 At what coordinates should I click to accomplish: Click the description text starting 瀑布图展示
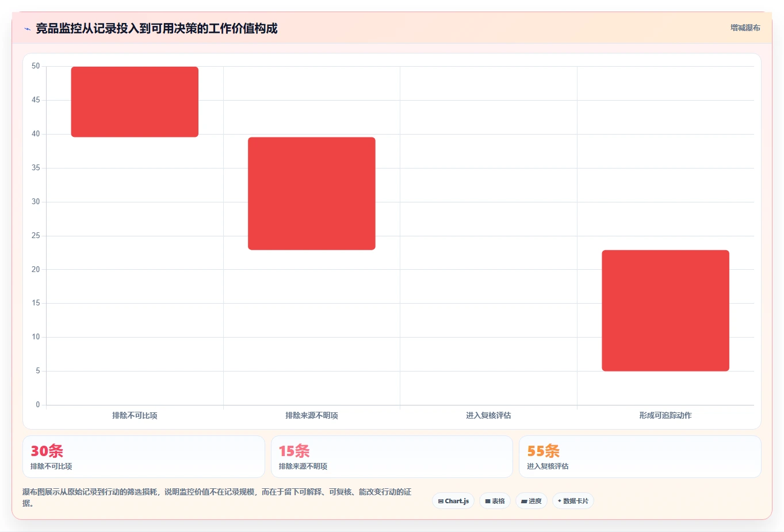pyautogui.click(x=217, y=497)
